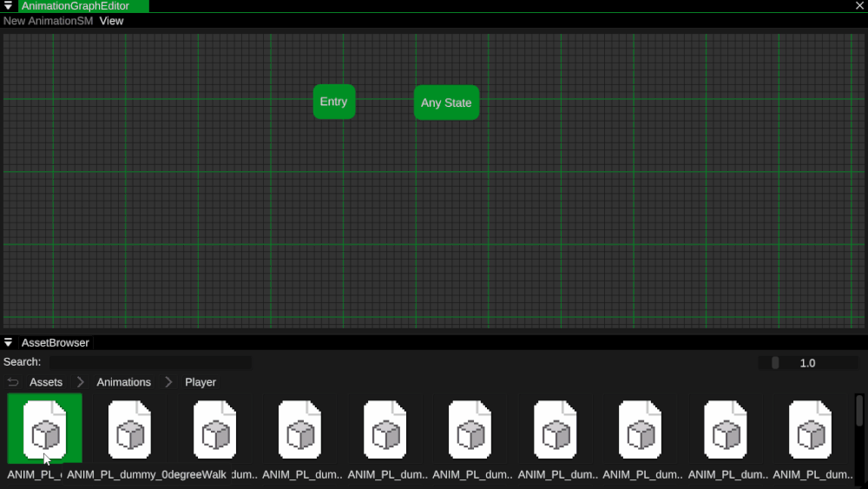Click the back arrow in asset breadcrumb
This screenshot has height=489, width=868.
click(x=13, y=382)
